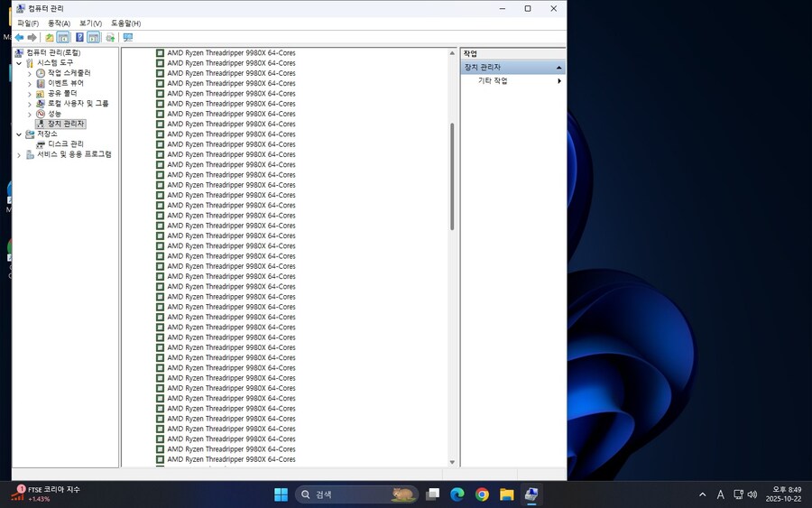Click the Export list toolbar icon
Image resolution: width=812 pixels, height=508 pixels.
point(110,38)
